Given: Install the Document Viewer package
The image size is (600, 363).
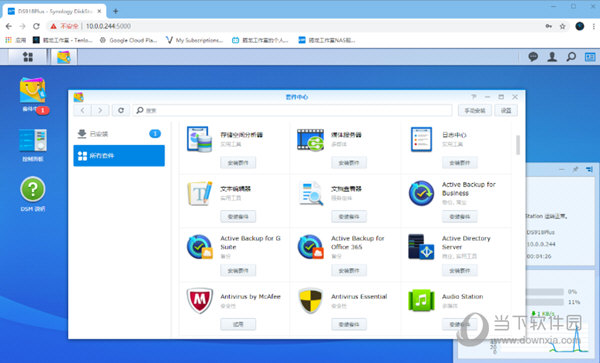Looking at the screenshot, I should pyautogui.click(x=349, y=217).
